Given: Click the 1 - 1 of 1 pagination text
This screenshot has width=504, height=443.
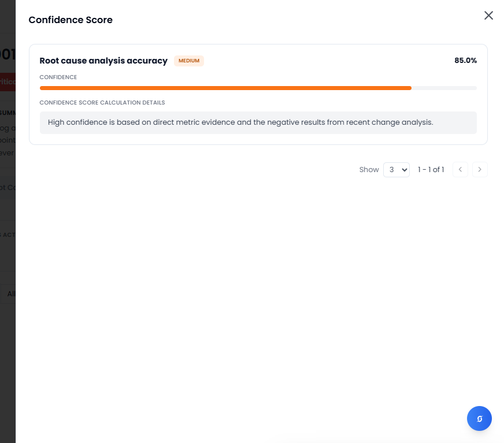Looking at the screenshot, I should pos(431,170).
